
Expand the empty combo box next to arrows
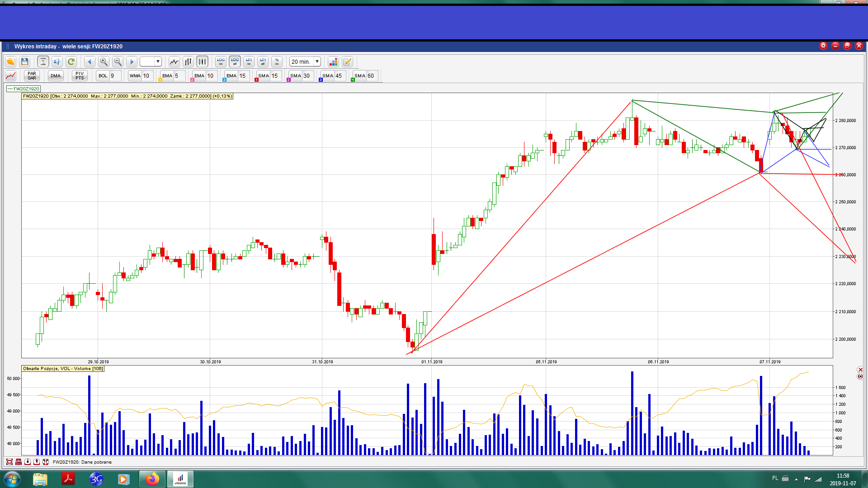tap(158, 62)
